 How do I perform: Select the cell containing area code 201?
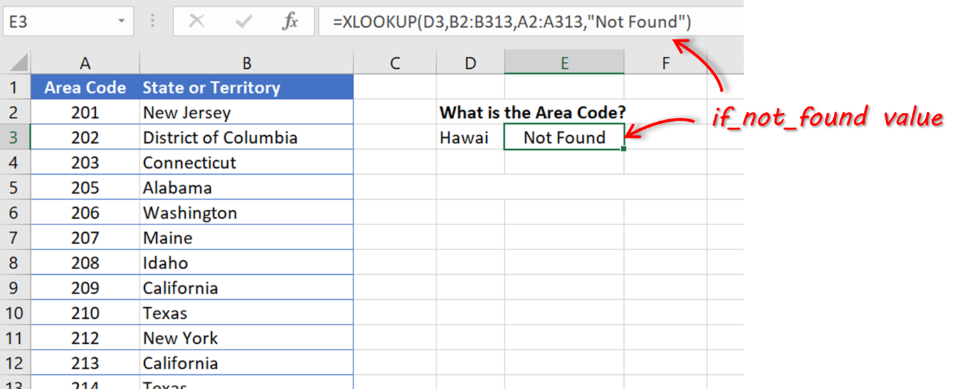[x=85, y=112]
